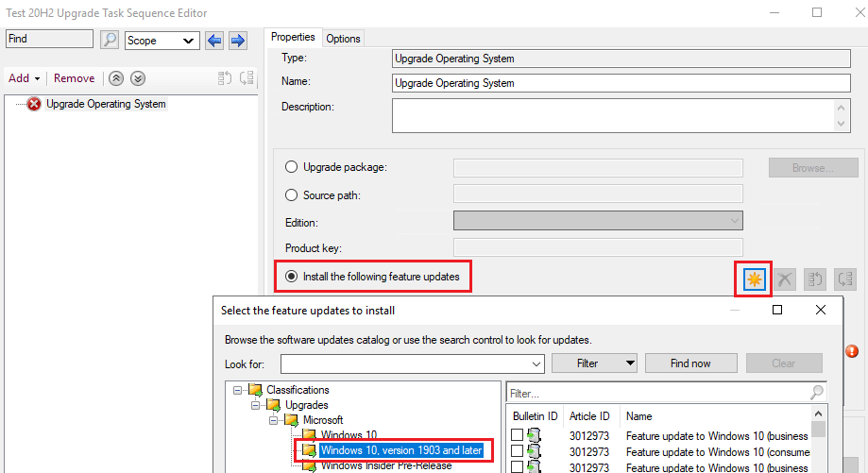The image size is (868, 473).
Task: Click the Remove button
Action: tap(74, 78)
